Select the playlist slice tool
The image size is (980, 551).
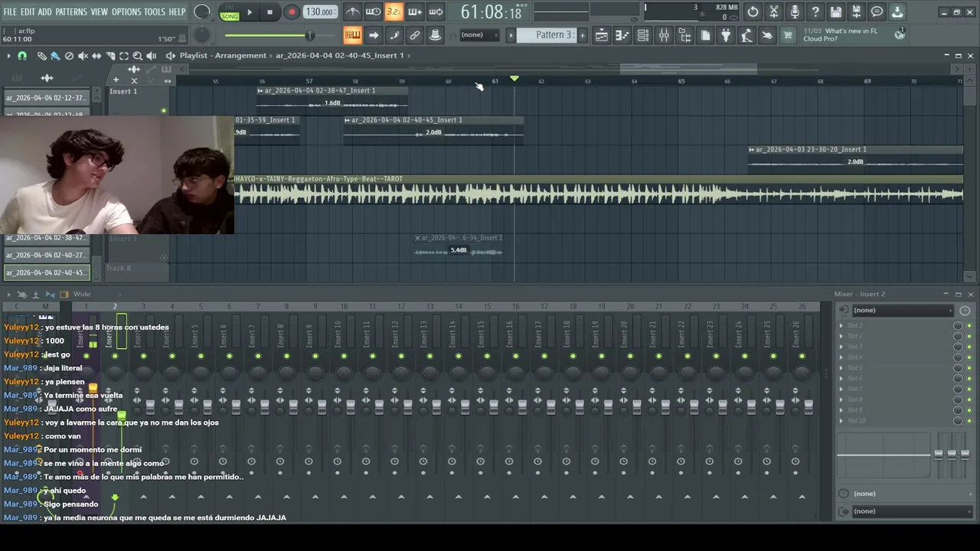[x=110, y=56]
